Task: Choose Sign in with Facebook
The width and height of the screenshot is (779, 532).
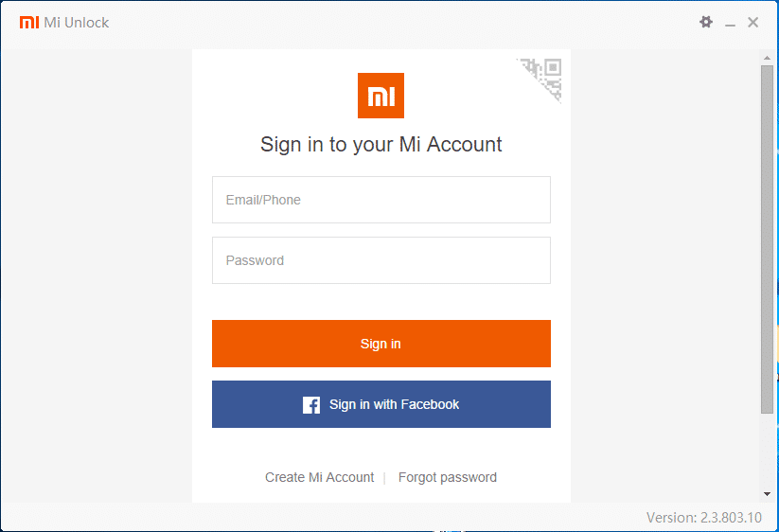Action: point(381,404)
